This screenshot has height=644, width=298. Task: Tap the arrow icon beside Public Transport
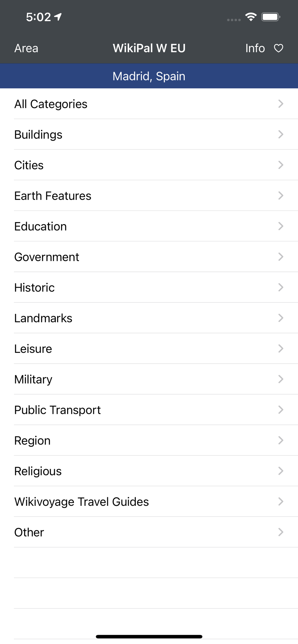[x=281, y=410]
